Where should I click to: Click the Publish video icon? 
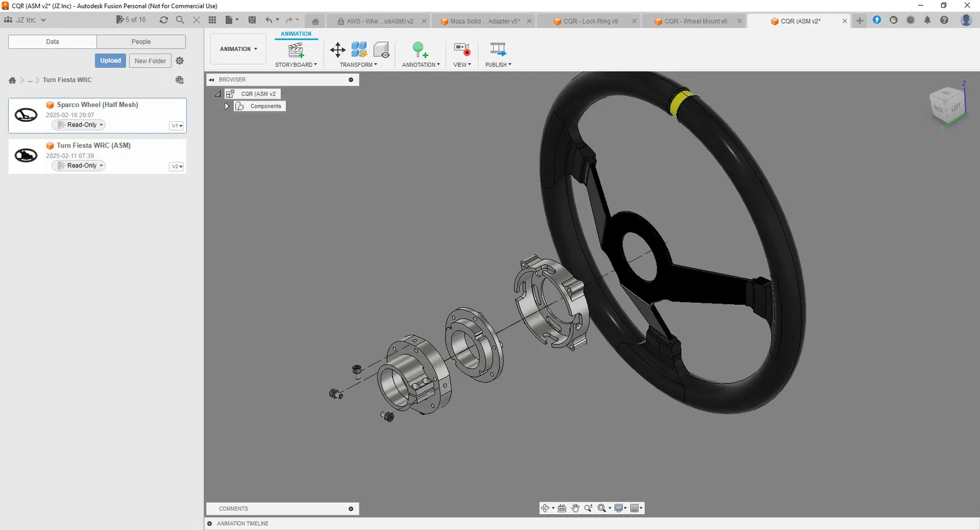tap(498, 50)
